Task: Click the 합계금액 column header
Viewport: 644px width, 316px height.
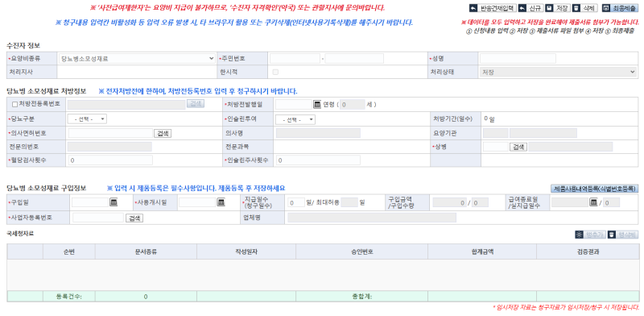Action: (x=482, y=252)
